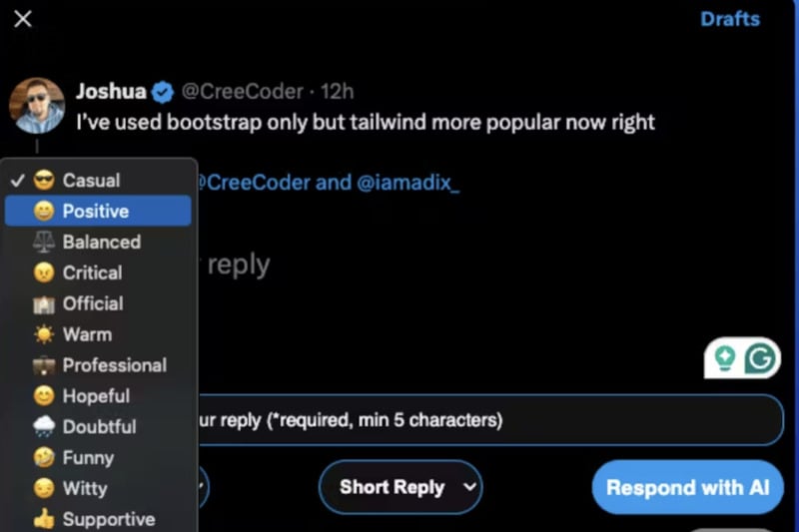Image resolution: width=799 pixels, height=532 pixels.
Task: Select the Warm tone option
Action: coord(87,334)
